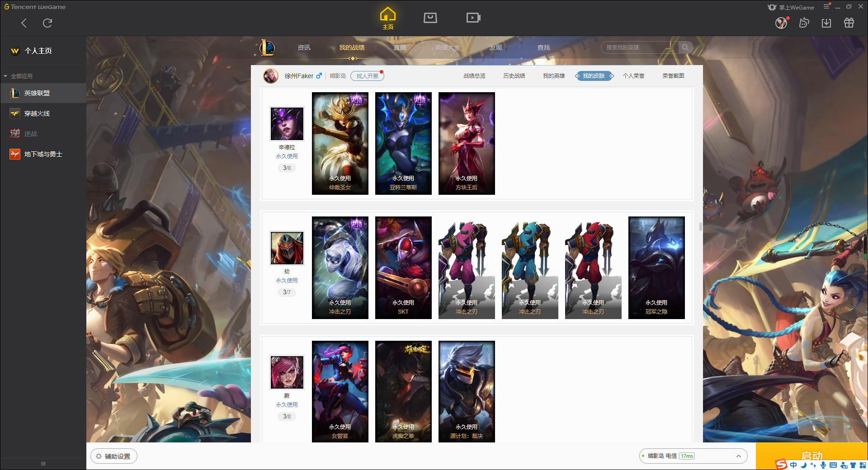Switch to the 个人荣誉 sub-tab
Image resolution: width=868 pixels, height=470 pixels.
633,76
